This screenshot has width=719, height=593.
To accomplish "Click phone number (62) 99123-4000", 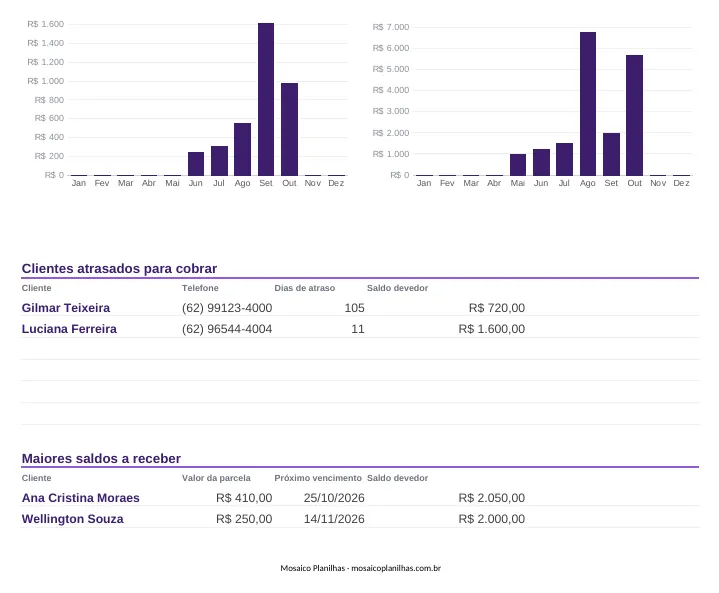I will click(x=227, y=308).
